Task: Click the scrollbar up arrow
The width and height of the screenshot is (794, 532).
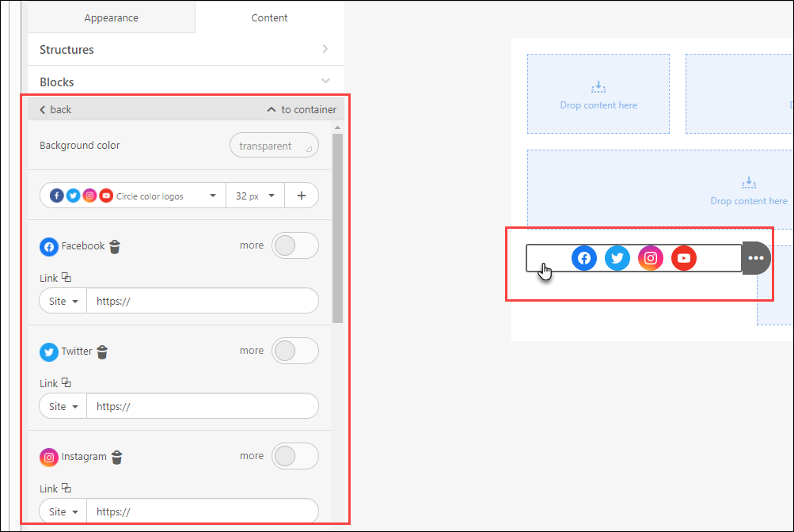Action: coord(338,127)
